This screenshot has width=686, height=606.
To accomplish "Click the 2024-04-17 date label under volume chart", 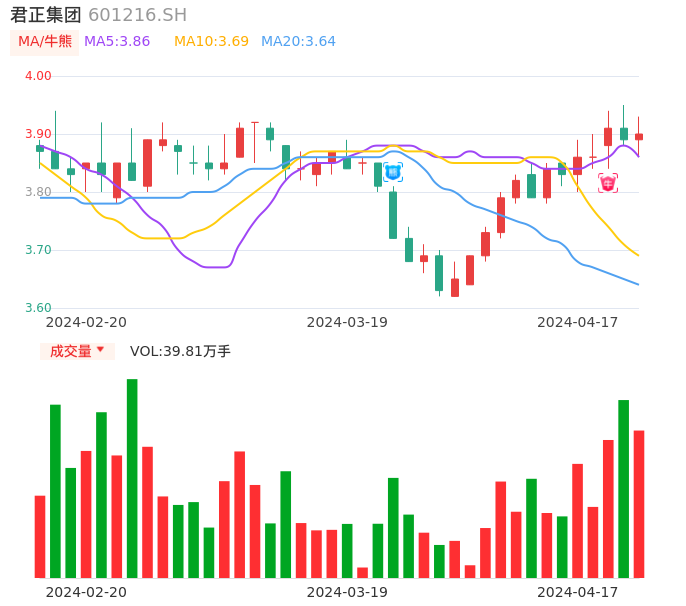I will point(578,592).
